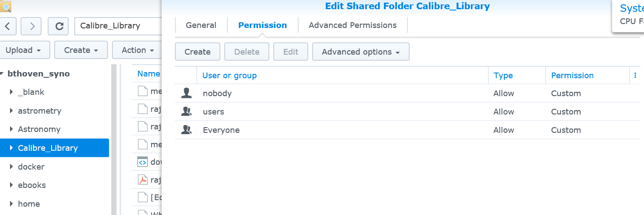
Task: Click the forward navigation arrow
Action: 31,26
